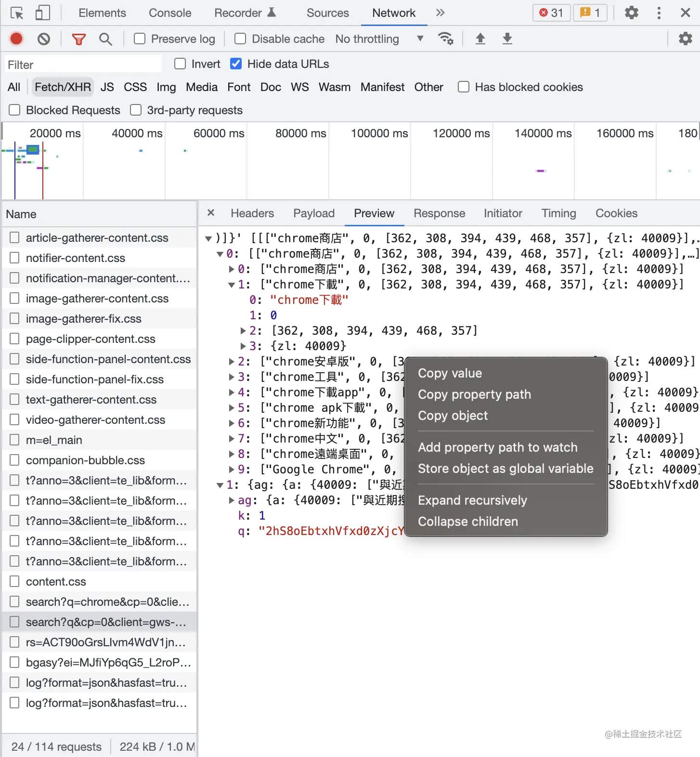
Task: Open DevTools settings gear
Action: [631, 13]
